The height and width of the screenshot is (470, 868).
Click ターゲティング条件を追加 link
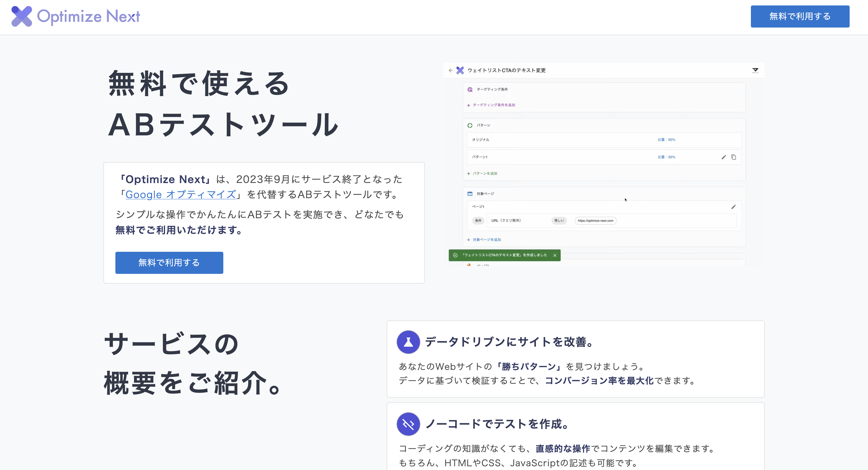tap(494, 105)
